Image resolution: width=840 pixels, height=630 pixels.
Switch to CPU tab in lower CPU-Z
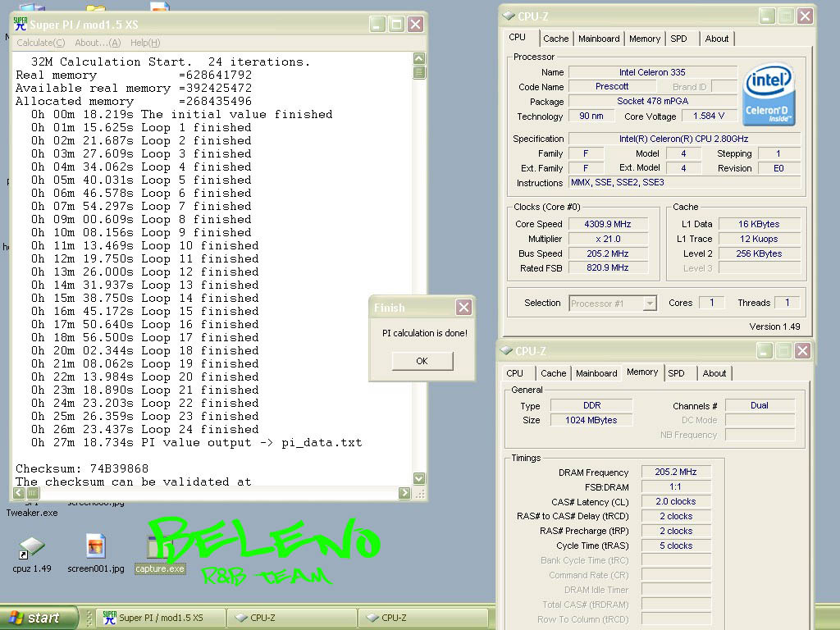click(x=515, y=373)
